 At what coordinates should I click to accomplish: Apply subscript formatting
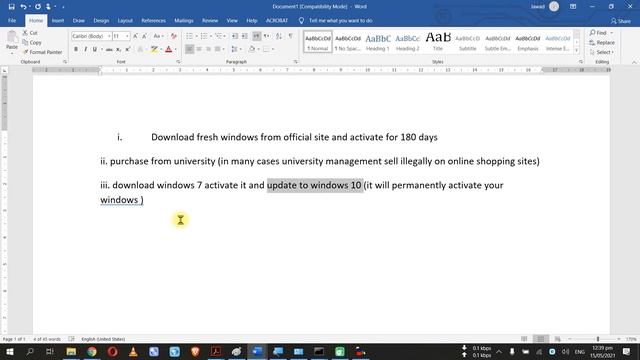pyautogui.click(x=118, y=49)
